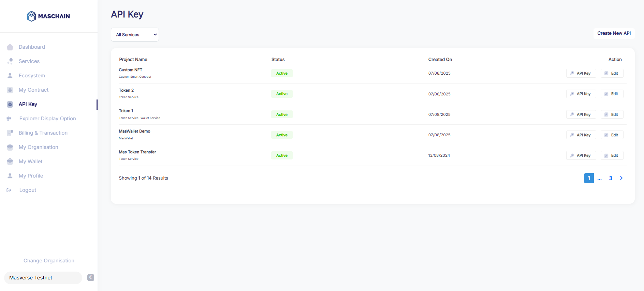Click the My Organisation briefcase icon
The width and height of the screenshot is (644, 291).
[x=10, y=147]
